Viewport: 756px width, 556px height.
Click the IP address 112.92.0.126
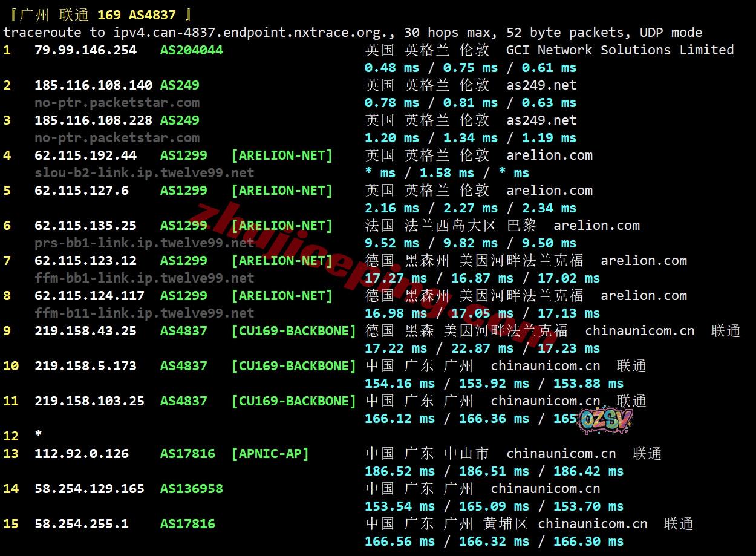[x=82, y=454]
